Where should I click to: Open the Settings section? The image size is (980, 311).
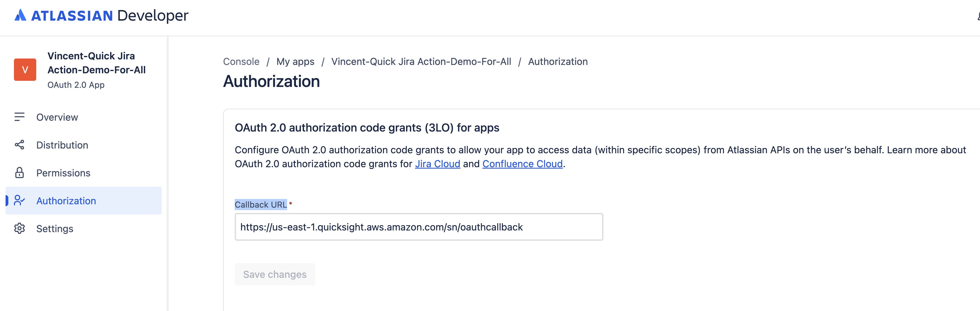[54, 229]
